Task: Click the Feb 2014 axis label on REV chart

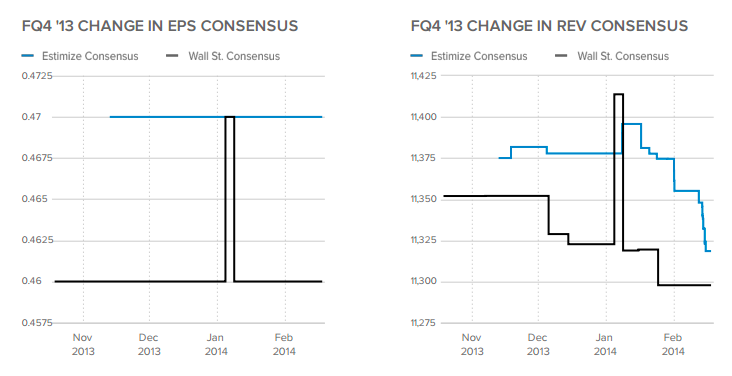Action: pyautogui.click(x=673, y=344)
